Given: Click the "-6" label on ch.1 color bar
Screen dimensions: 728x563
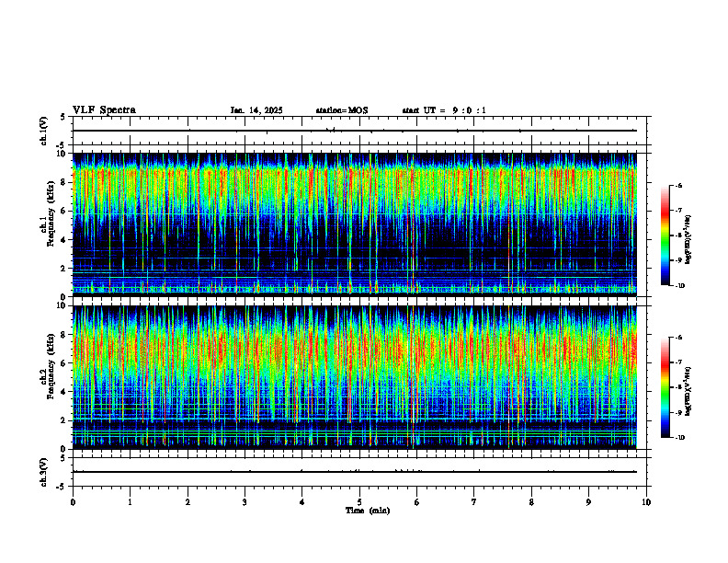Looking at the screenshot, I should click(678, 185).
